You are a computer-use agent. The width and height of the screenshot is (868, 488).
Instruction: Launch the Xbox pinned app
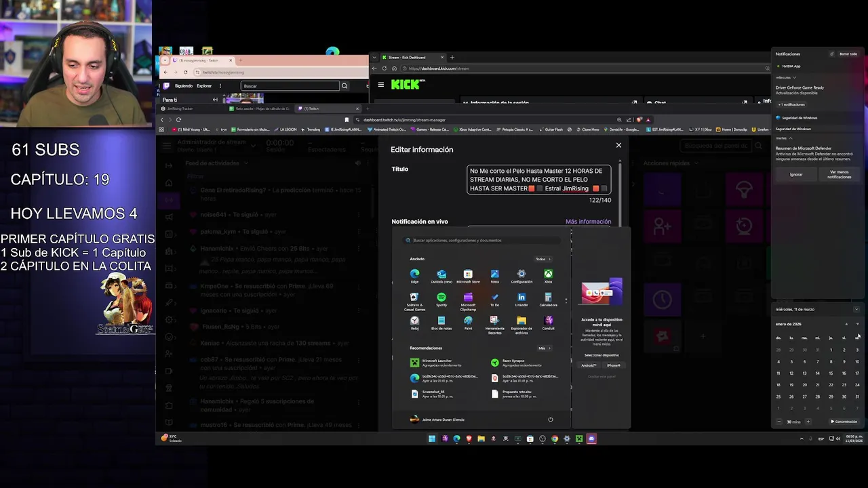coord(548,276)
